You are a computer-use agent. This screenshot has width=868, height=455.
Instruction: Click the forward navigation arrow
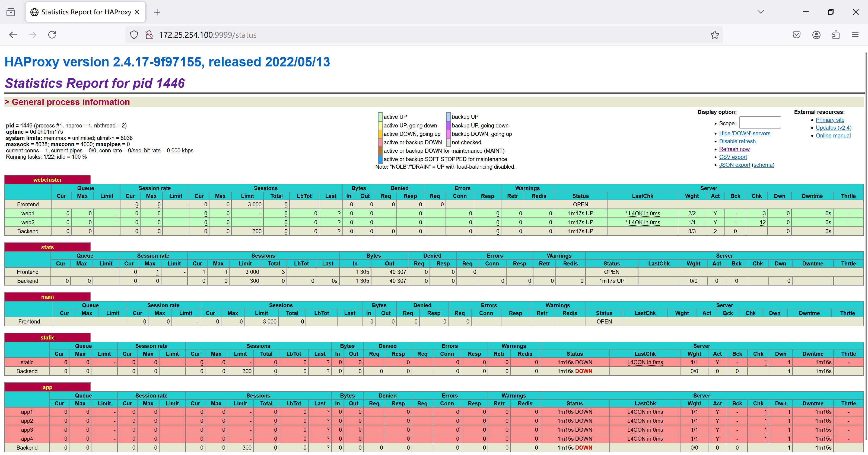coord(32,35)
